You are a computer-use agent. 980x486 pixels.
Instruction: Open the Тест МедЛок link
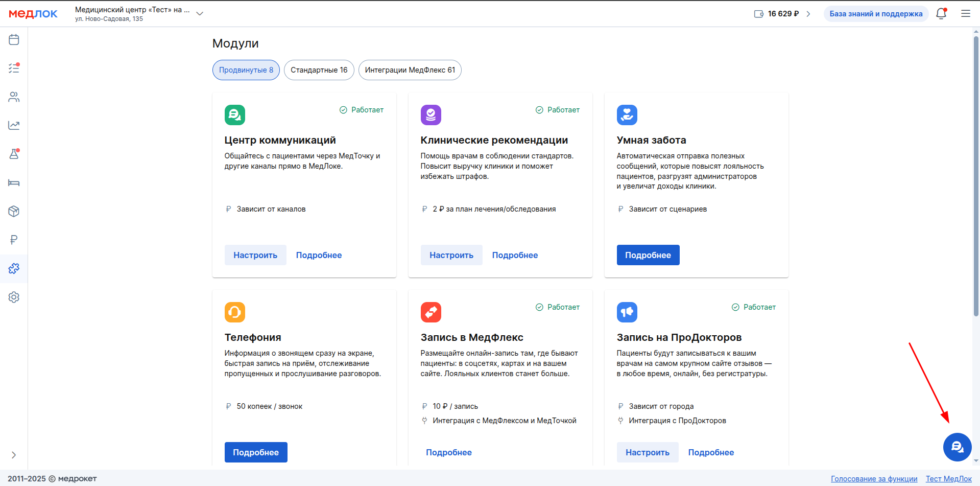(x=949, y=479)
